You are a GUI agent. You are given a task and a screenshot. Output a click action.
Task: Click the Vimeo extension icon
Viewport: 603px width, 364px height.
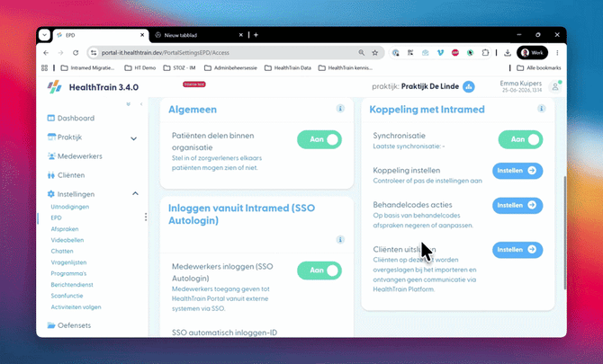[440, 53]
